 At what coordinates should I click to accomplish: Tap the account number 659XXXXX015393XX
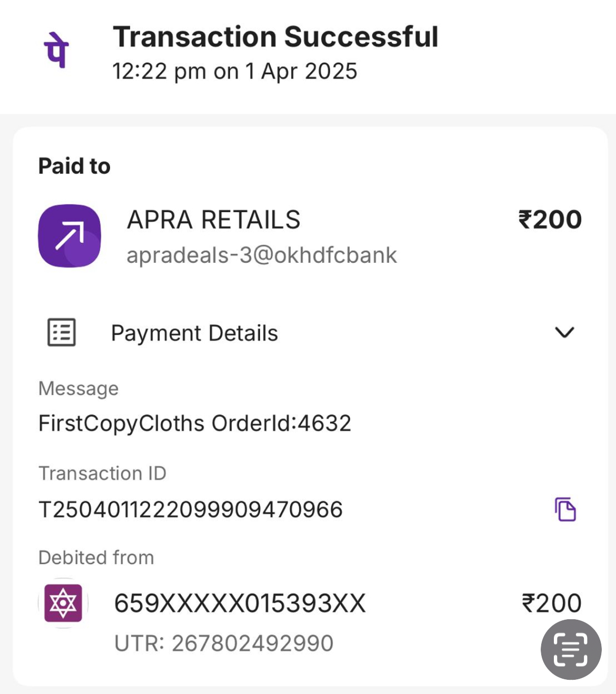pyautogui.click(x=240, y=603)
